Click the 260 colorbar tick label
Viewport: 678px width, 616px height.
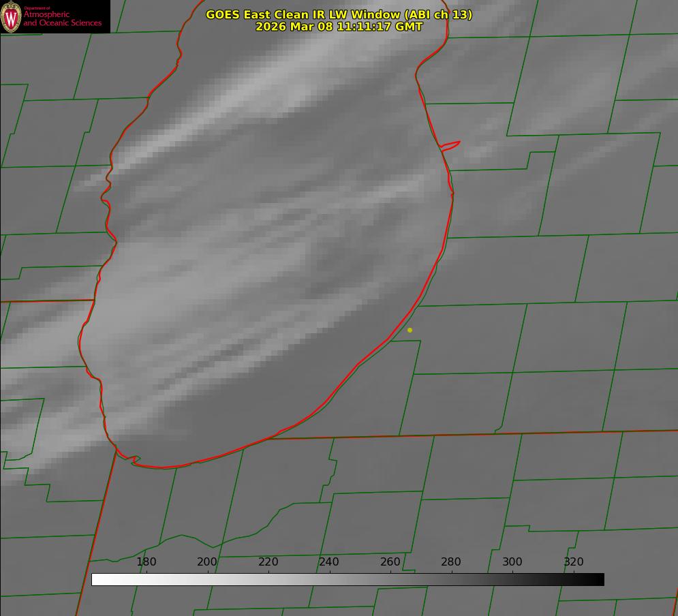[x=390, y=562]
